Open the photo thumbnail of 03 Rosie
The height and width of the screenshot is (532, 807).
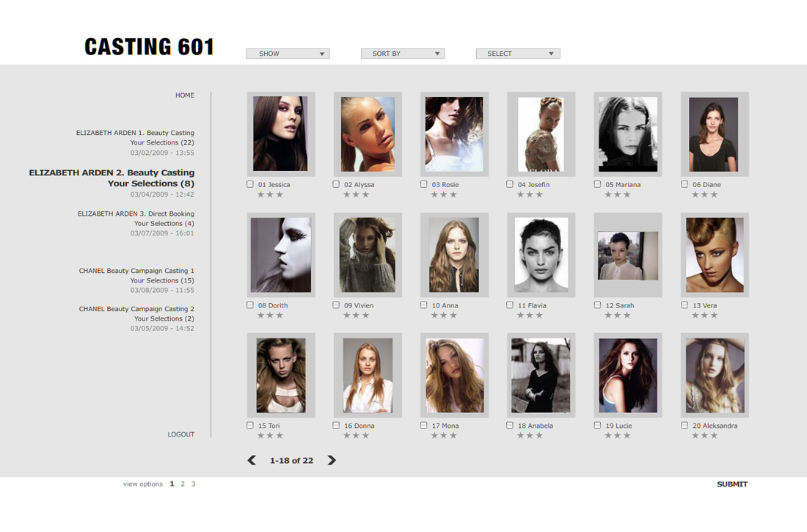point(454,134)
